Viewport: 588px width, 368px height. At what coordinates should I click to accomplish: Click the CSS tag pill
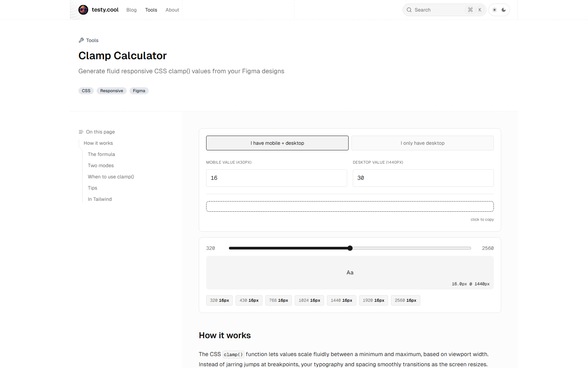coord(86,91)
